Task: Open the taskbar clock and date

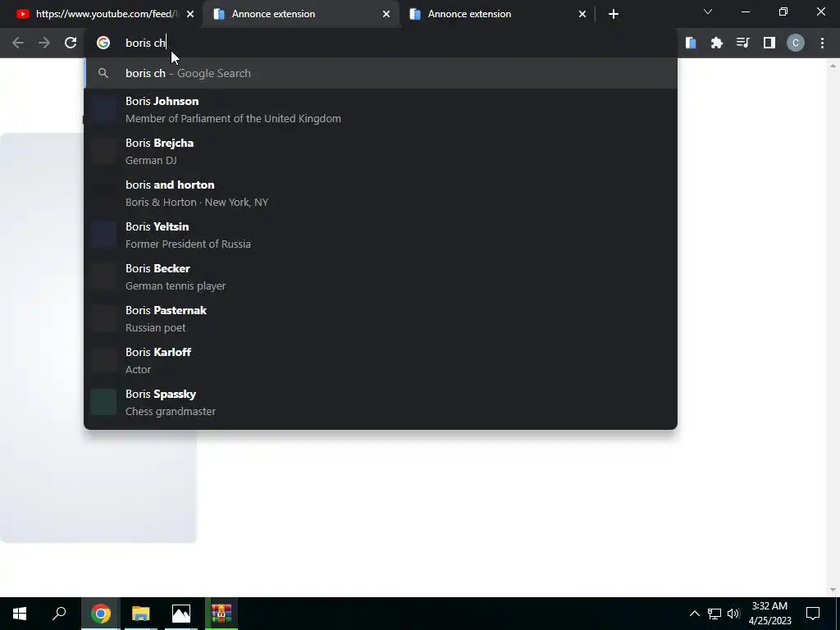Action: click(x=769, y=614)
